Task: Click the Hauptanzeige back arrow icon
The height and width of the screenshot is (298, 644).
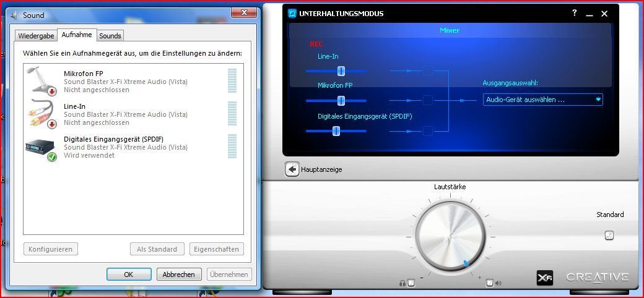Action: point(292,169)
